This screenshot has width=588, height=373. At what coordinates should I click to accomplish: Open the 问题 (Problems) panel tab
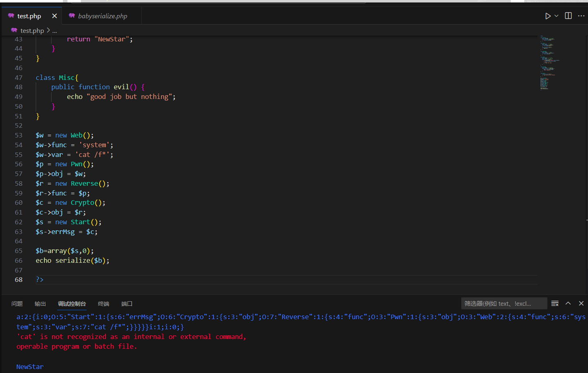[x=17, y=304]
